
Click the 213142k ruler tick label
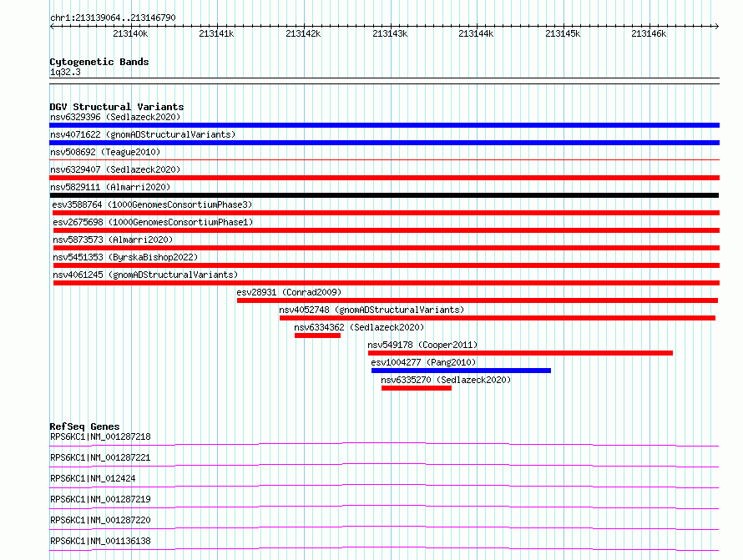pos(303,33)
